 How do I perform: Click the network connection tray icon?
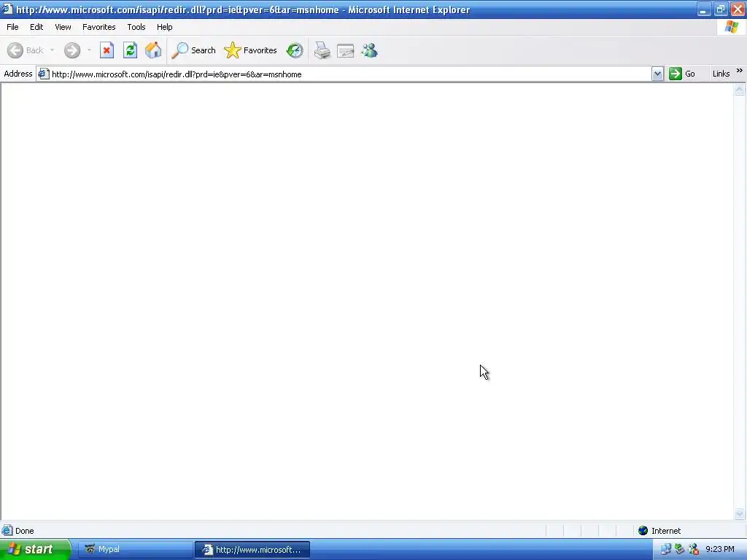tap(665, 550)
